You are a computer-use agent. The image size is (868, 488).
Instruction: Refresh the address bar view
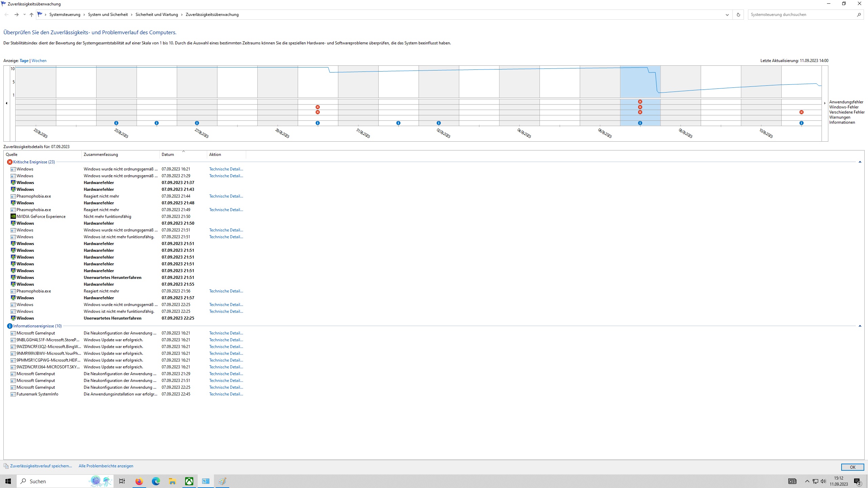[x=738, y=15]
